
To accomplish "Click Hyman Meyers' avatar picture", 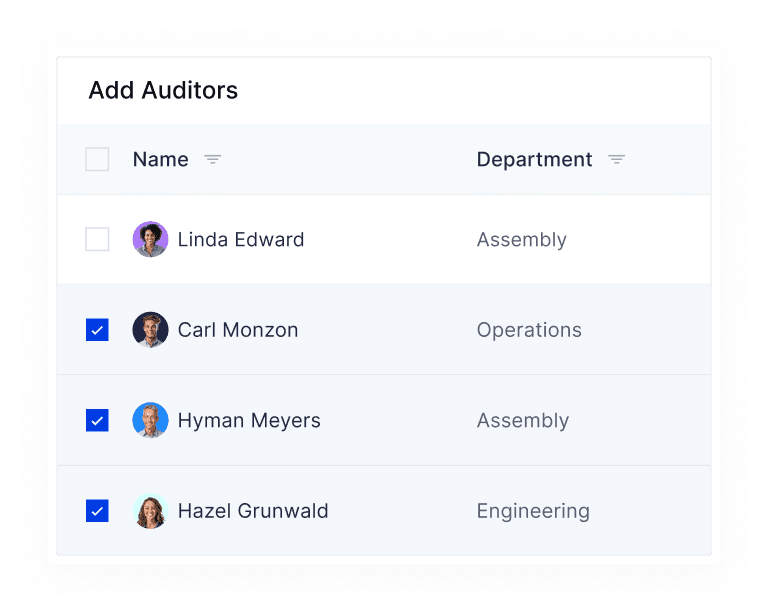I will point(150,420).
